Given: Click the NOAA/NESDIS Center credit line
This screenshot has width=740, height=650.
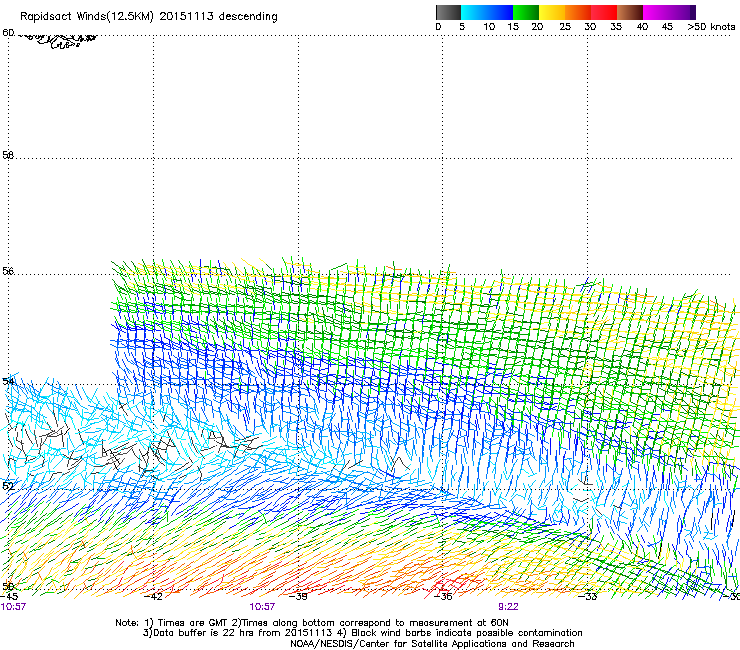Looking at the screenshot, I should [432, 643].
